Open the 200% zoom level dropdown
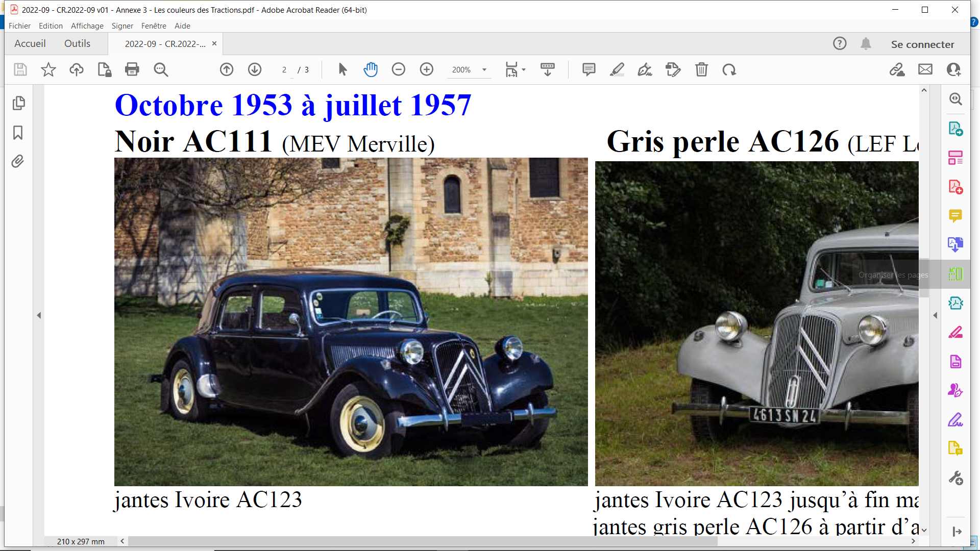The height and width of the screenshot is (551, 980). [x=484, y=70]
